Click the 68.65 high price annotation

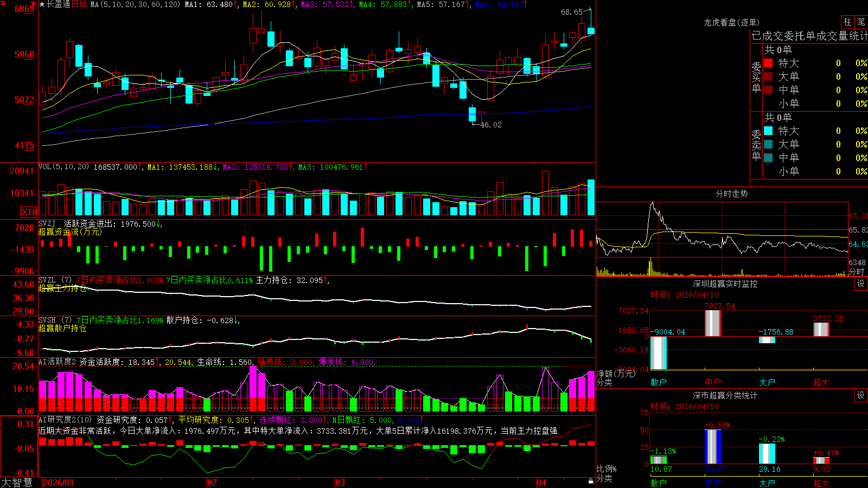coord(572,12)
